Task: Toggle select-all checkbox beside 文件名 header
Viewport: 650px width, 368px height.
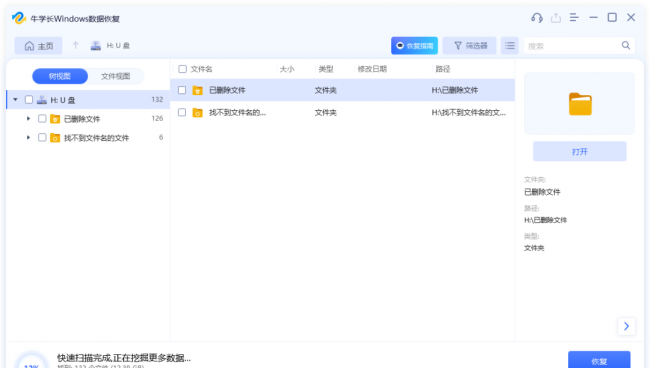Action: [x=182, y=69]
